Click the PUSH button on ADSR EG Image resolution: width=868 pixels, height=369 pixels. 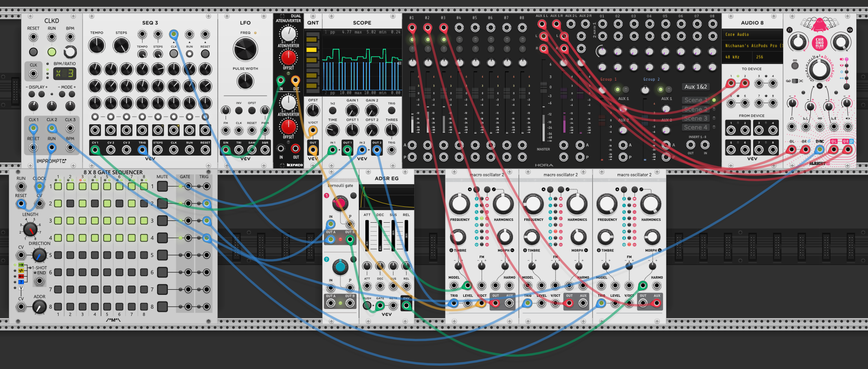pos(367,306)
